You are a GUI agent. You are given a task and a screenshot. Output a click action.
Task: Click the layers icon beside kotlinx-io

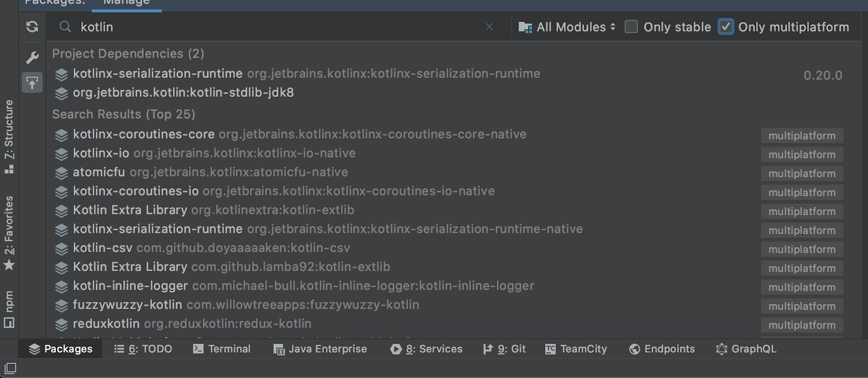[x=61, y=154]
